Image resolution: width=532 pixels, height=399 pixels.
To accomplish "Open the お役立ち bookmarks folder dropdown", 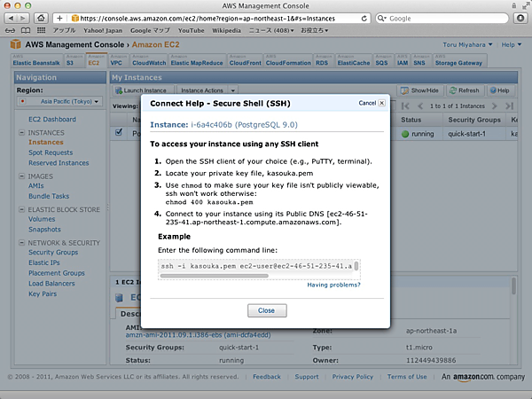I will point(314,30).
